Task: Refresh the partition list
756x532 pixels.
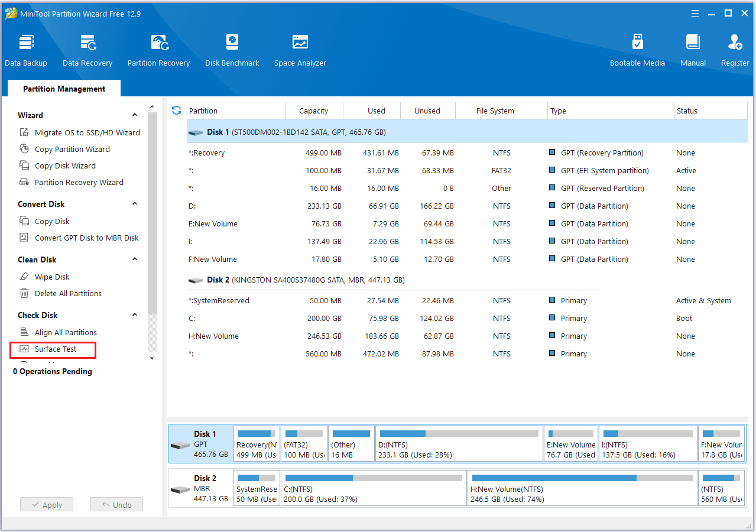Action: click(176, 111)
